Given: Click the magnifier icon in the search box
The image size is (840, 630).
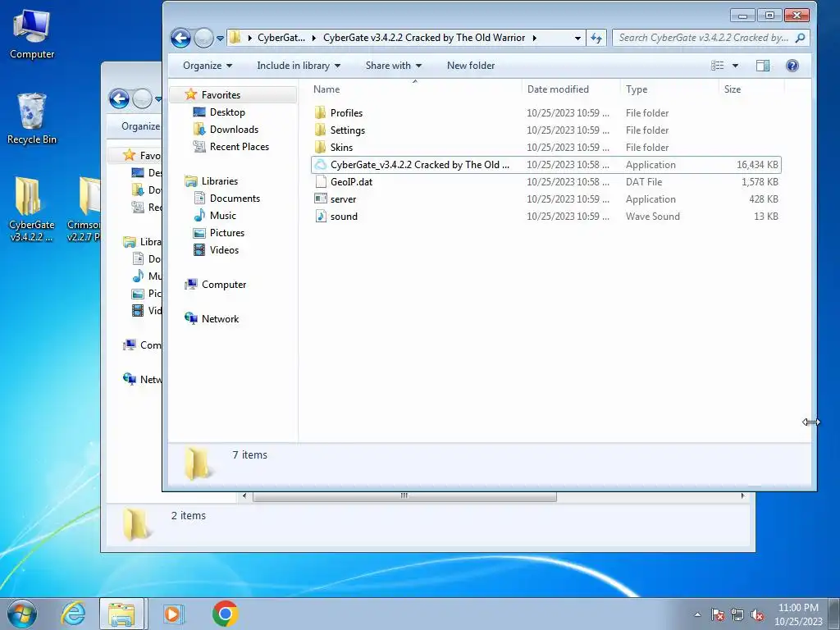Looking at the screenshot, I should [x=801, y=38].
